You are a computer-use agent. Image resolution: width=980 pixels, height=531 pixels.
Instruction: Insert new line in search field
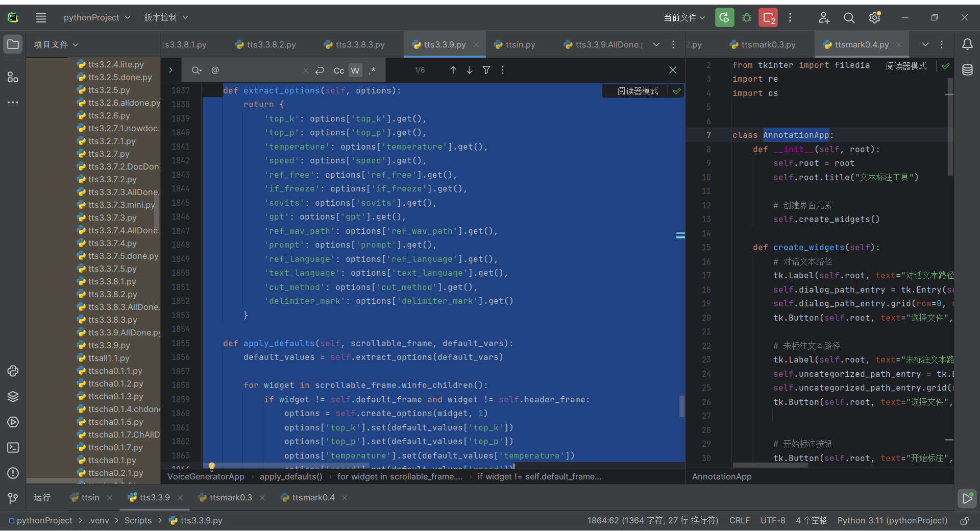320,70
